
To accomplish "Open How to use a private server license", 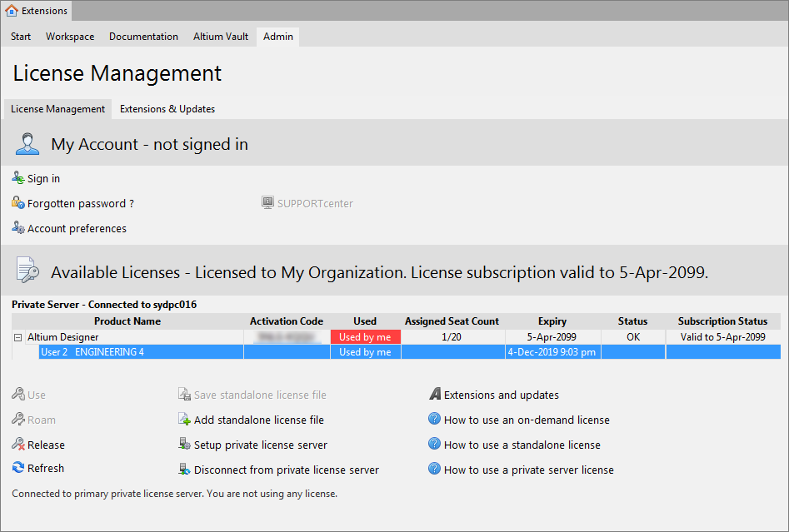I will click(528, 470).
